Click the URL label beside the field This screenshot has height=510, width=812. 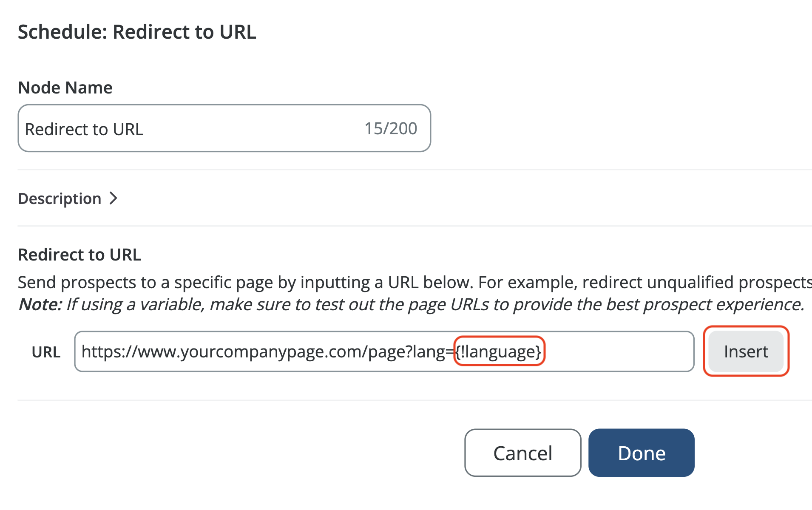click(46, 352)
